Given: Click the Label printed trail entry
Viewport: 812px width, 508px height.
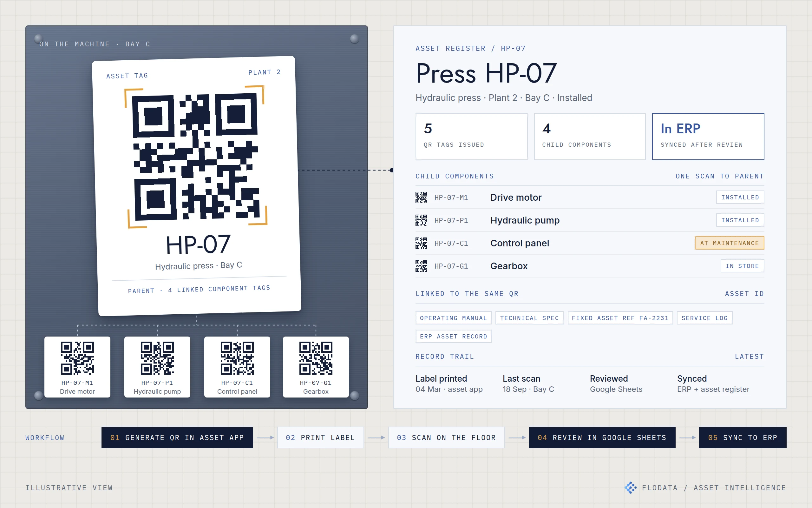Looking at the screenshot, I should pos(449,384).
